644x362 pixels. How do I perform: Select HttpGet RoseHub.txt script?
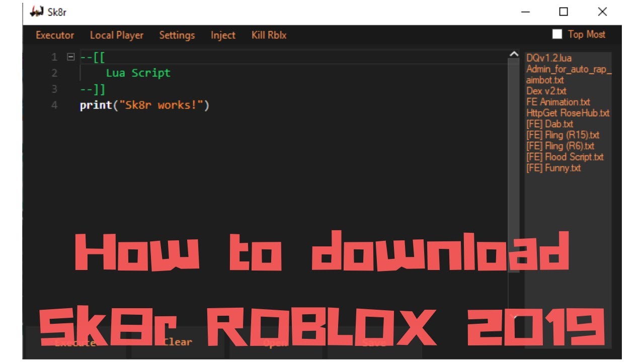pyautogui.click(x=568, y=113)
